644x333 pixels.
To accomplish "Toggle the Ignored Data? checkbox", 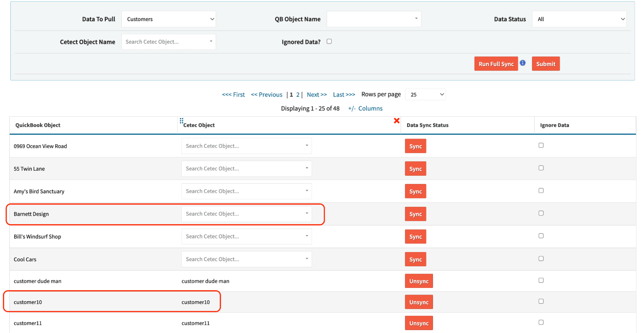I will pyautogui.click(x=329, y=42).
